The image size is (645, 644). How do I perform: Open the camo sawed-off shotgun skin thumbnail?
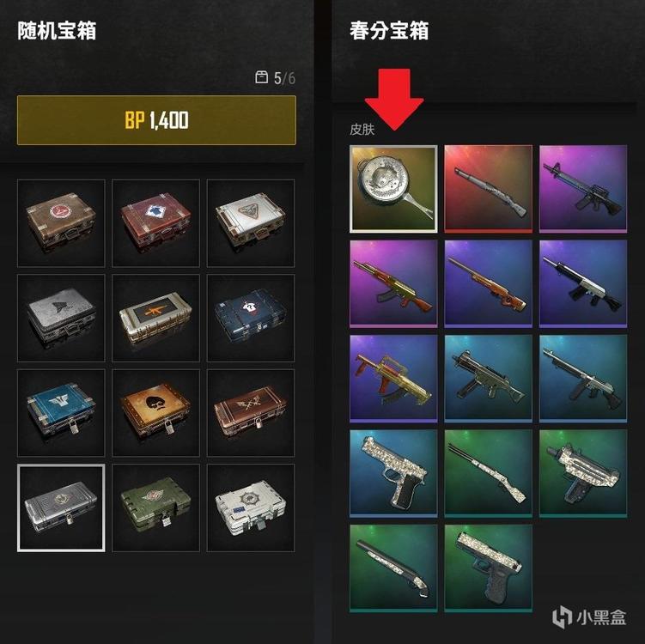pos(393,568)
